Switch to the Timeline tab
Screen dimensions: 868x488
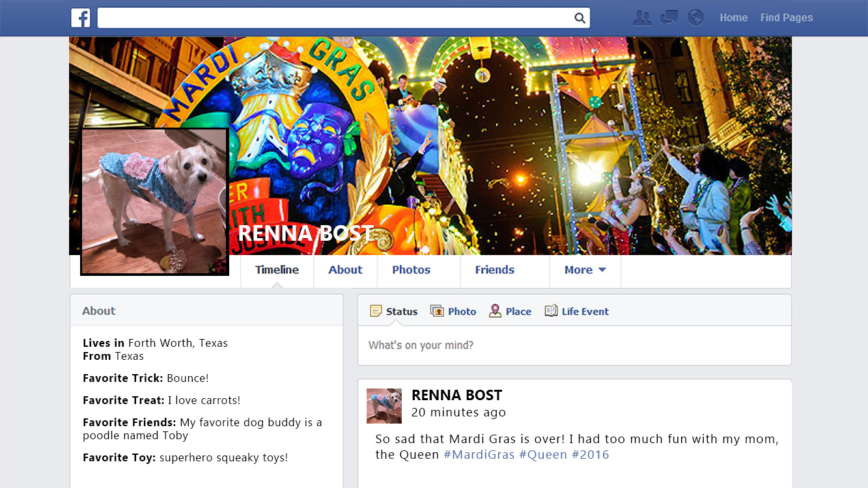pos(277,270)
